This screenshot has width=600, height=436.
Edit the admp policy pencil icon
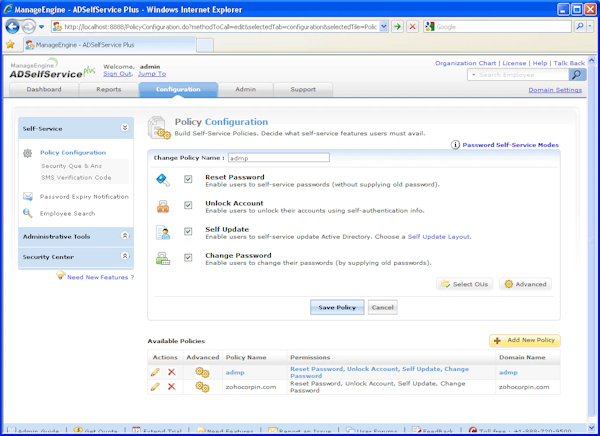pos(155,372)
